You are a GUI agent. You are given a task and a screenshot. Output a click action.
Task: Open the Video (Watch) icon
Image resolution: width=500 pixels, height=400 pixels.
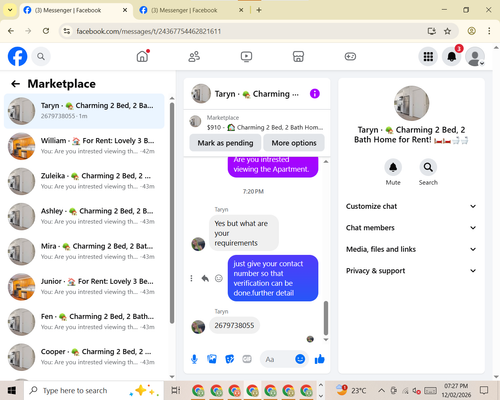tap(246, 56)
